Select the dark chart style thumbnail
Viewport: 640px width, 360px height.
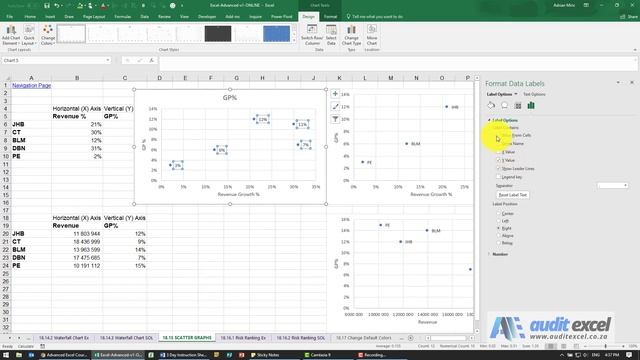pyautogui.click(x=218, y=34)
